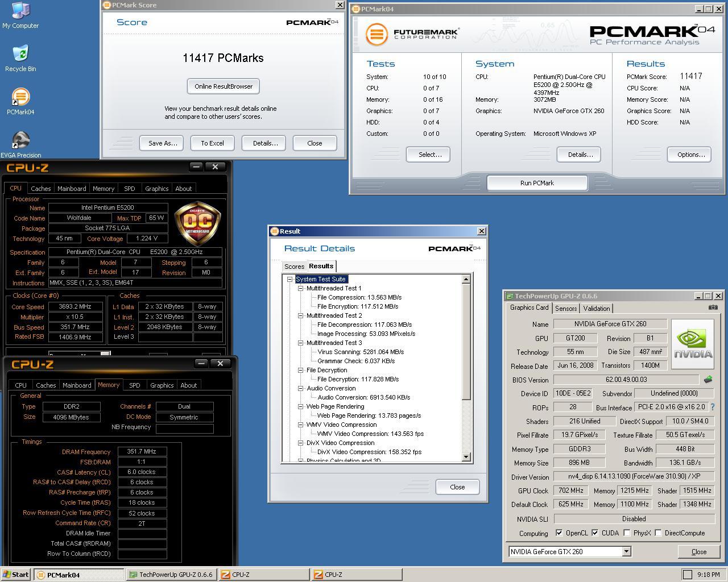Toggle the CUDA checkbox

(x=595, y=533)
